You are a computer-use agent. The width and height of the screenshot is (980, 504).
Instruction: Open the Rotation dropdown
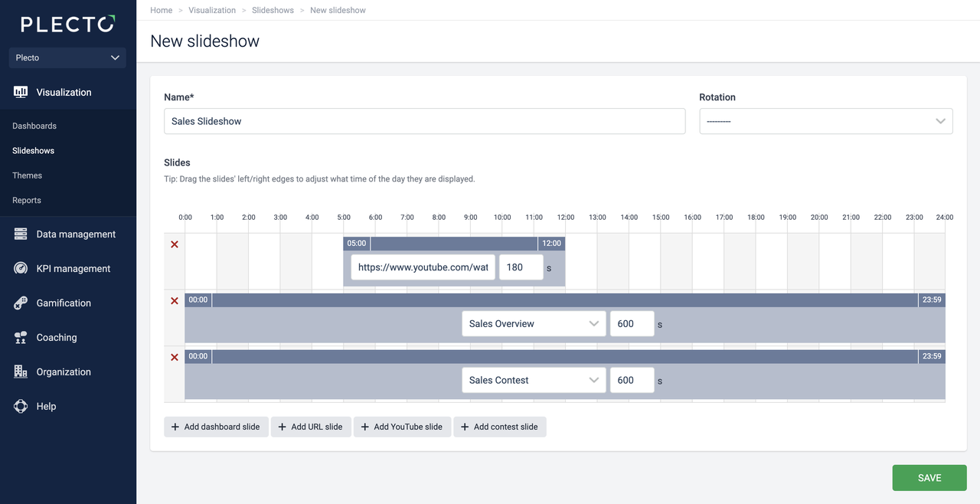pyautogui.click(x=826, y=121)
